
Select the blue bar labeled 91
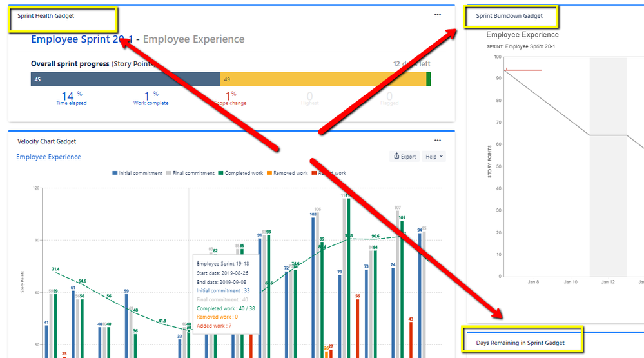[260, 298]
